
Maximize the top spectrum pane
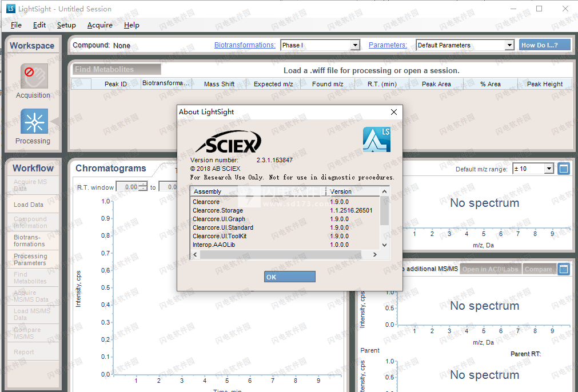tap(564, 169)
